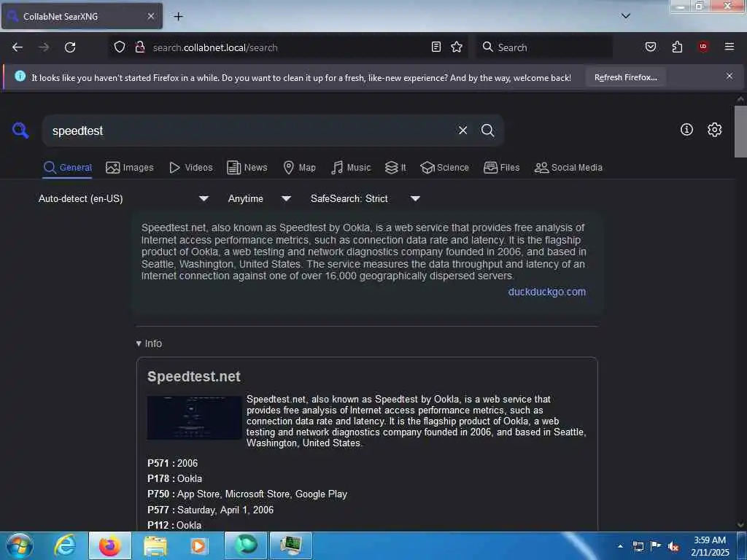Launch Internet Explorer from taskbar

pyautogui.click(x=65, y=545)
